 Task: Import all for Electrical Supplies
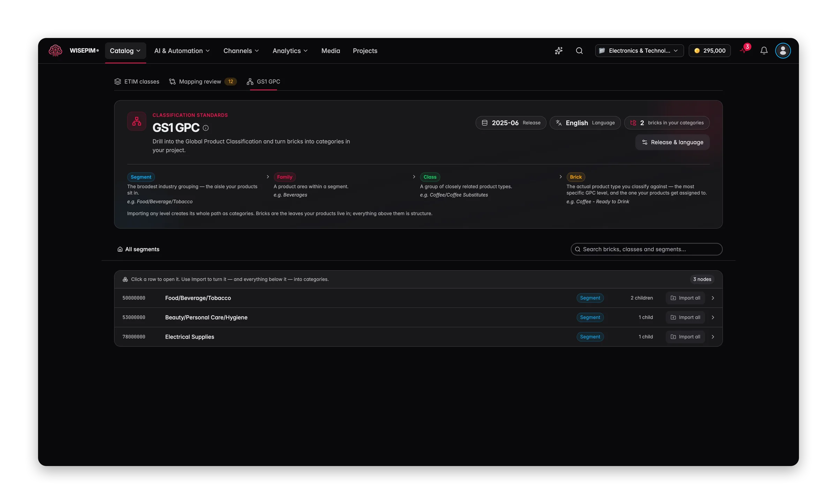point(685,337)
